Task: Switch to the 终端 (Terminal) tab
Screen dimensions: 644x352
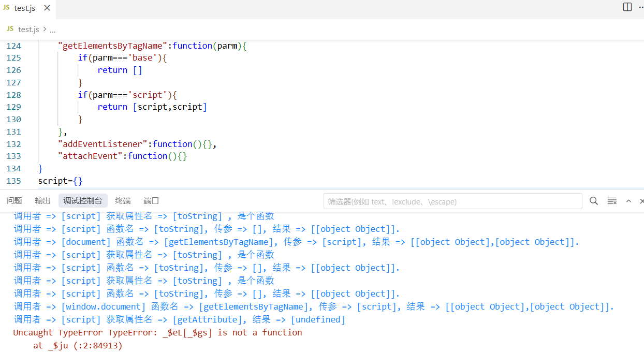Action: pos(123,201)
